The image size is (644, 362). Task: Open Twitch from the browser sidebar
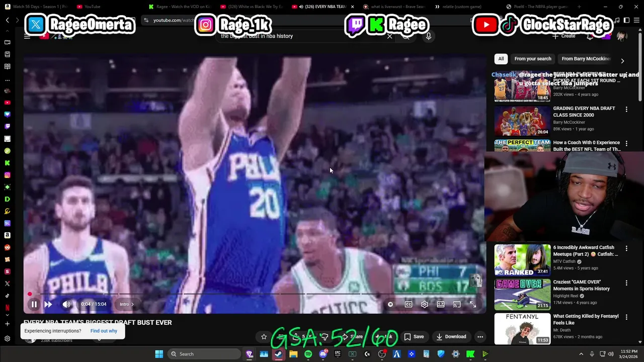(x=7, y=127)
